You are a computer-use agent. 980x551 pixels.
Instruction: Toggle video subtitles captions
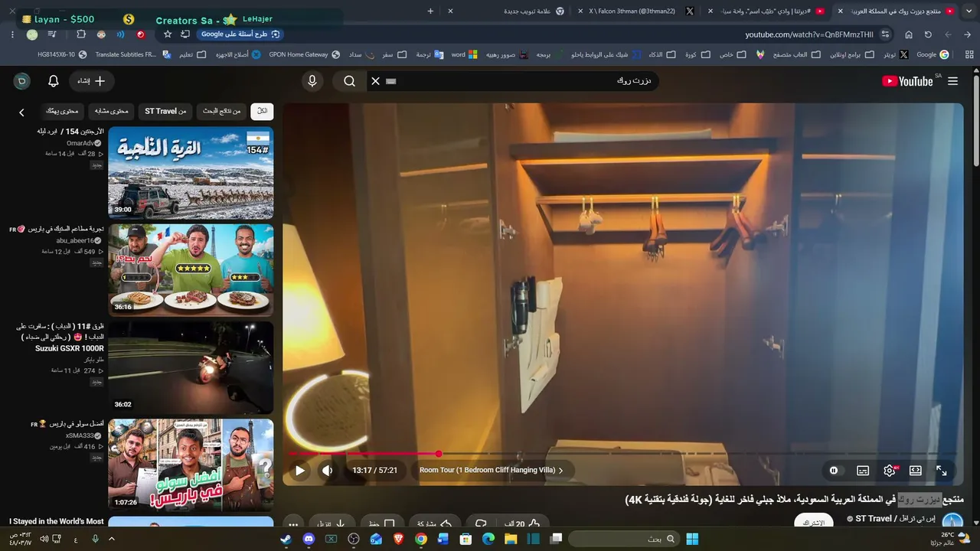point(863,471)
